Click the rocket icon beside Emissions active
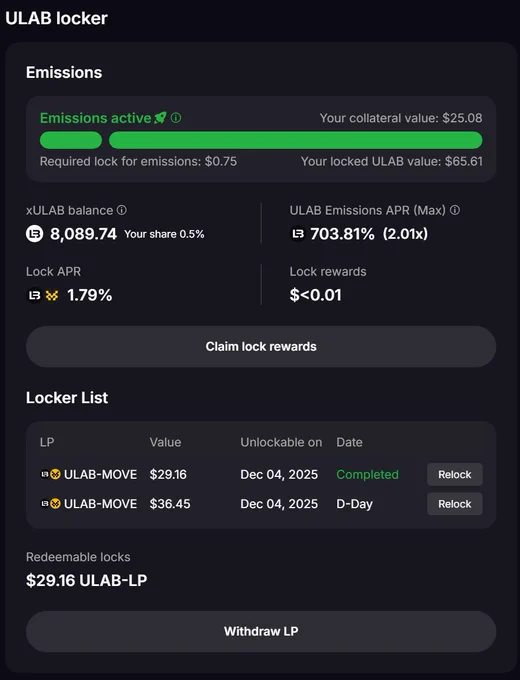 pos(160,118)
